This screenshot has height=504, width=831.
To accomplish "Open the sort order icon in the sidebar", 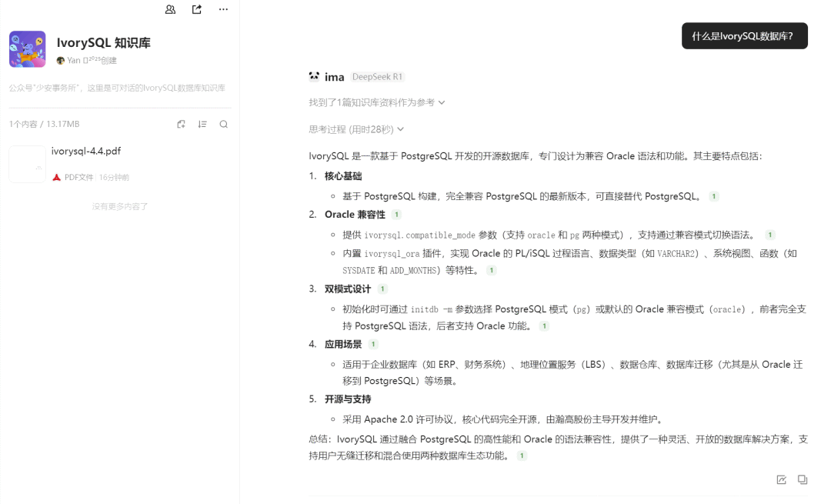I will click(x=202, y=124).
